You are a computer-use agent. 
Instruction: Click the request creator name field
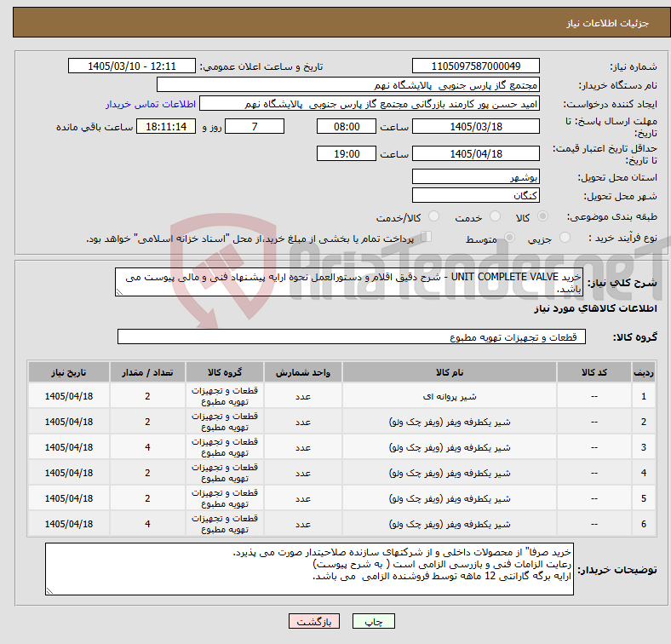click(x=370, y=104)
